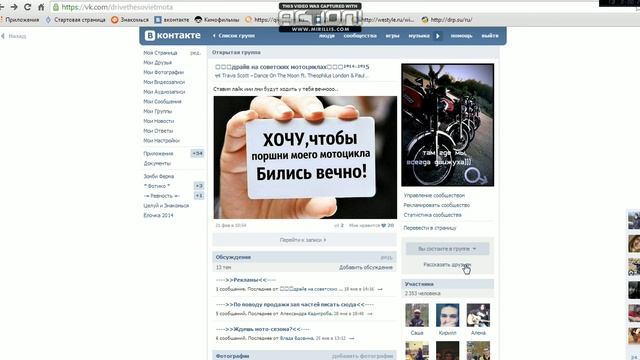This screenshot has height=360, width=640.
Task: Open the ХОЧУ,чтобы post image
Action: 305,157
